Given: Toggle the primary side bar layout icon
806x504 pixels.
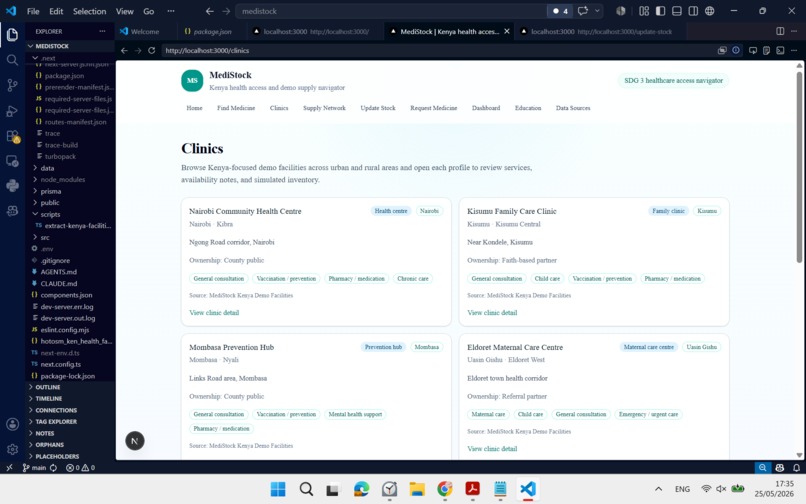Looking at the screenshot, I should [x=661, y=11].
